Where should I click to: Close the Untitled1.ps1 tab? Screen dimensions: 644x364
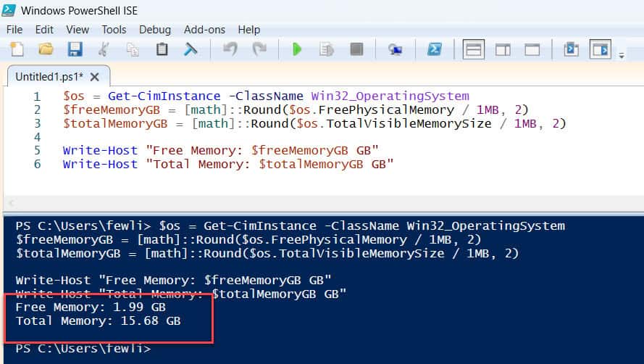(x=94, y=77)
